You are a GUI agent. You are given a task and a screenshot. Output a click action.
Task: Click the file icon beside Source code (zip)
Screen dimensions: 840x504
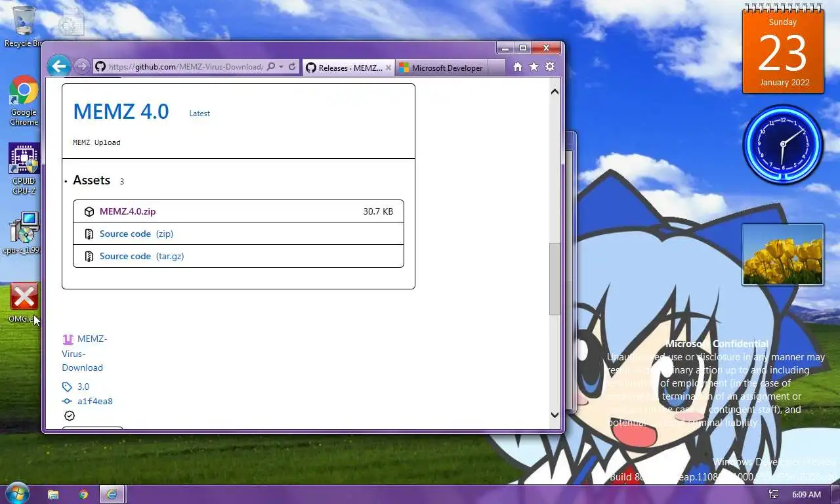click(x=89, y=234)
